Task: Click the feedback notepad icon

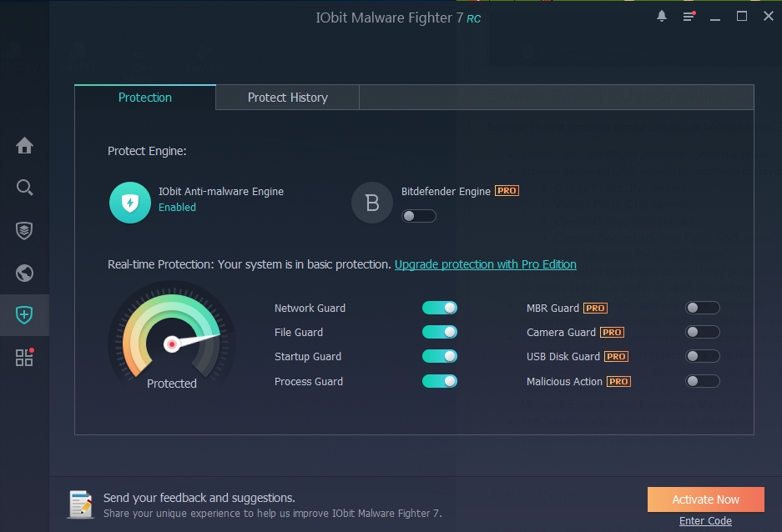Action: click(80, 504)
